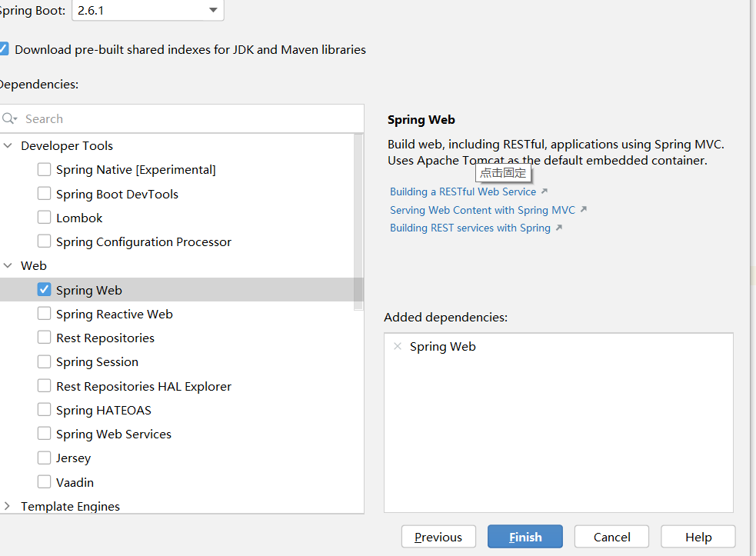
Task: Focus the dependency Search field
Action: 185,118
